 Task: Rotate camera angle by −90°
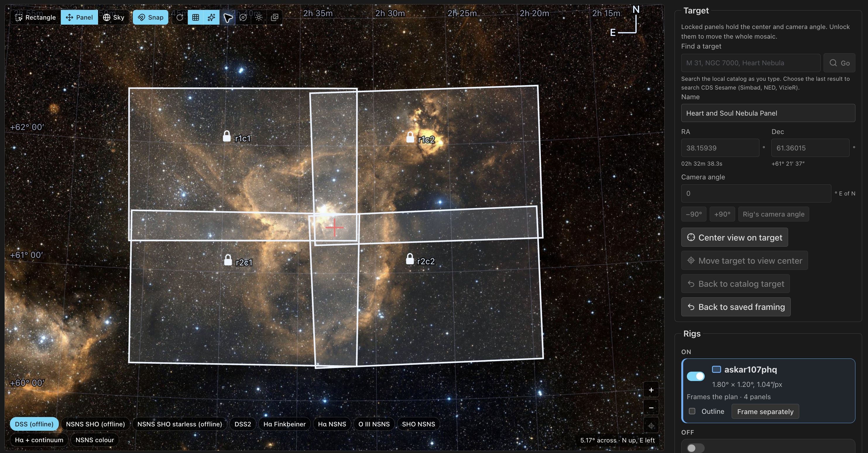(694, 214)
